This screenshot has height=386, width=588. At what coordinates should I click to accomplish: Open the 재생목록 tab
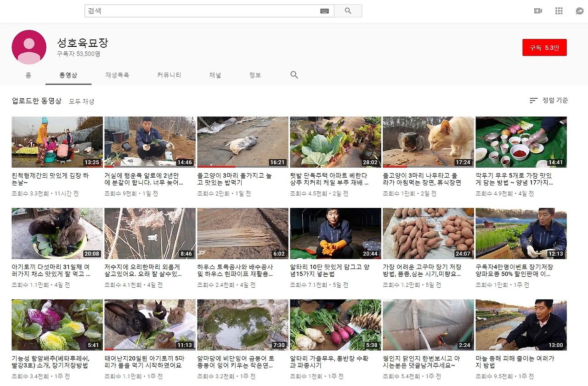[x=117, y=75]
